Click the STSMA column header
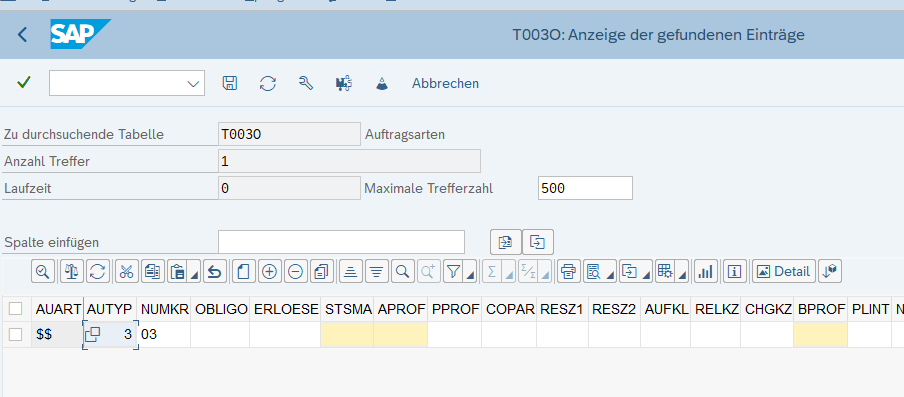The width and height of the screenshot is (904, 397). pyautogui.click(x=348, y=309)
